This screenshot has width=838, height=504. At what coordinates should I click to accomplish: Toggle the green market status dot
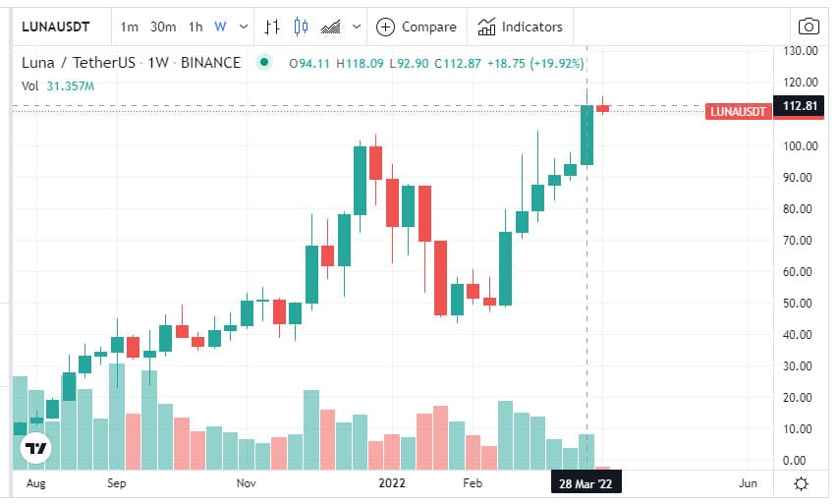264,63
